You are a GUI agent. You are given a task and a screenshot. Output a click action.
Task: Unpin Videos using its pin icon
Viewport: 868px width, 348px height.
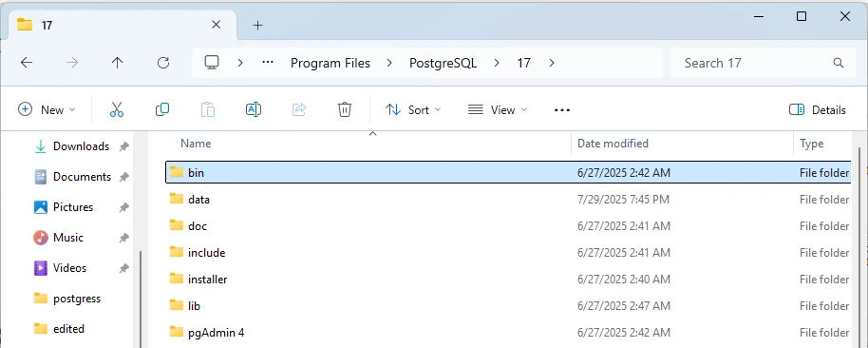(x=124, y=268)
